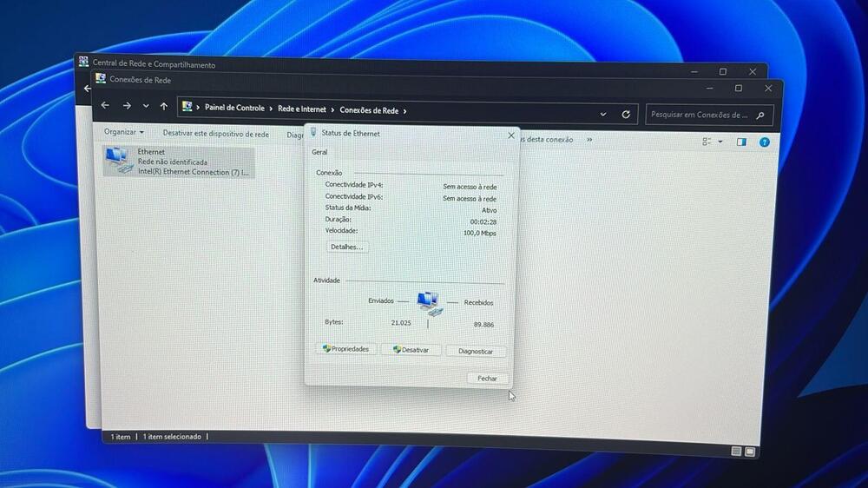Show more toolbar commands chevron

(589, 140)
